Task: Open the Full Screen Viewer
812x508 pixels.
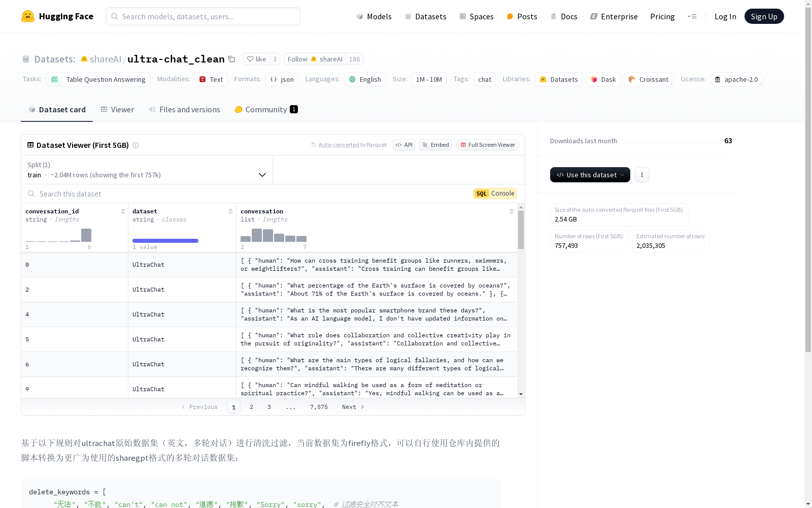Action: coord(488,145)
